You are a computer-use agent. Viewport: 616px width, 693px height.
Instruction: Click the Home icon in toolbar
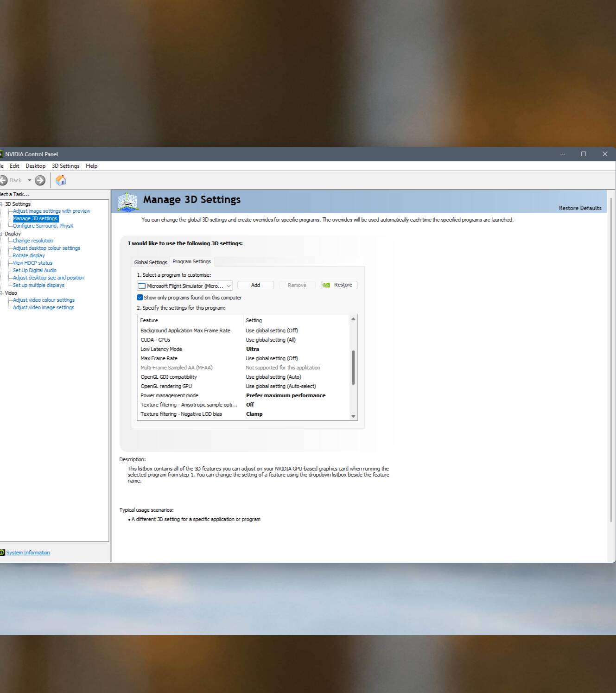click(x=61, y=180)
